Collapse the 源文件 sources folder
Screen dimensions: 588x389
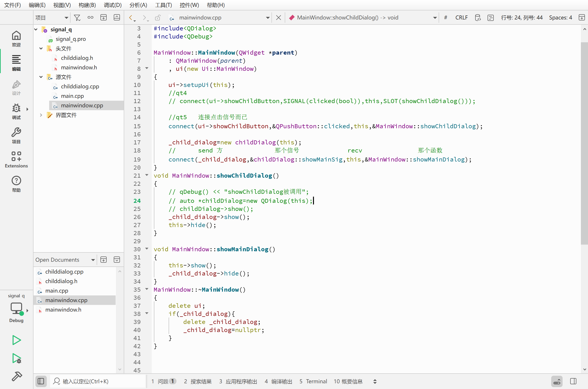[41, 77]
